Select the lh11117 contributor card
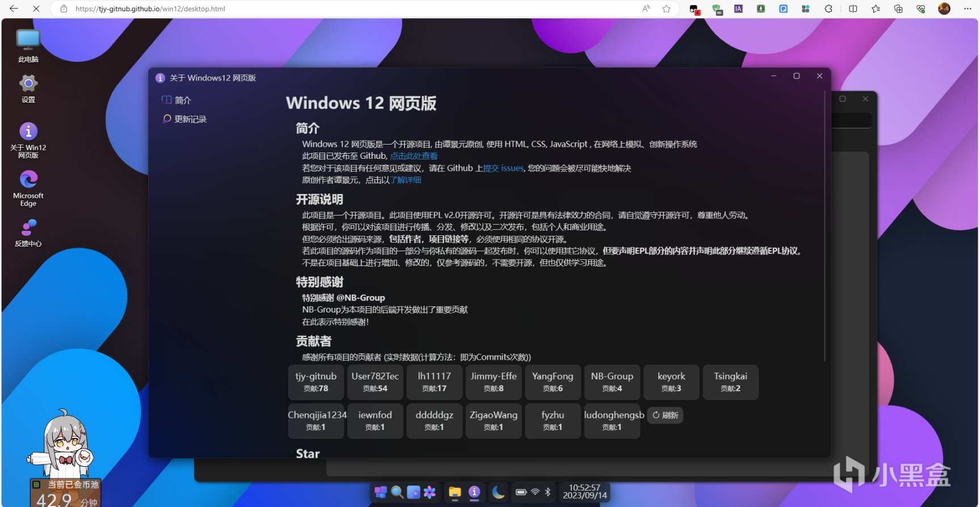 tap(434, 382)
